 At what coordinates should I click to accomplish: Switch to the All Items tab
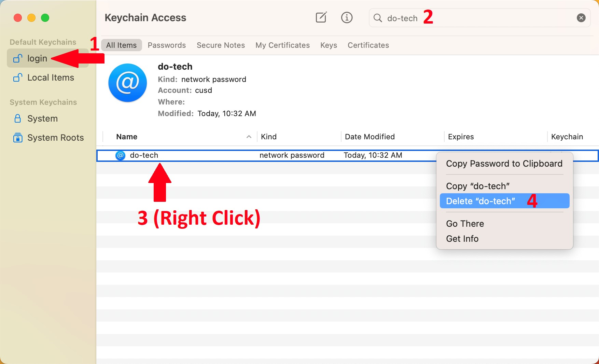[x=121, y=45]
